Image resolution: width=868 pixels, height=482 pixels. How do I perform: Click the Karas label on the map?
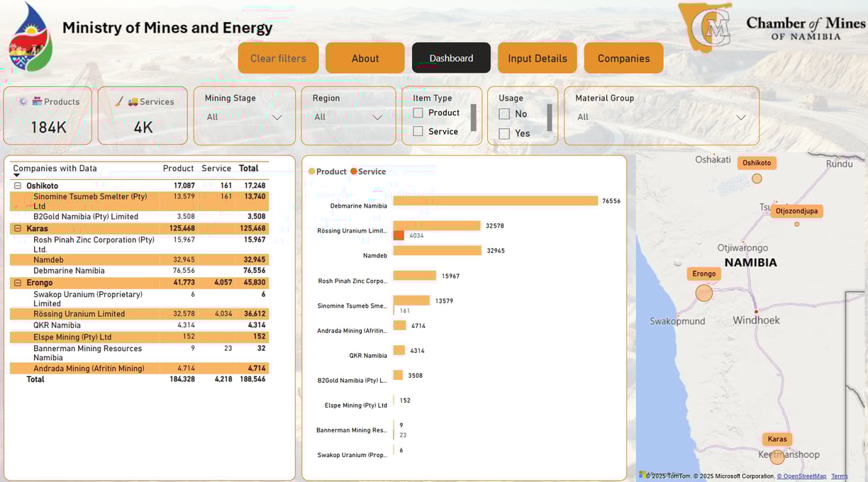tap(777, 439)
